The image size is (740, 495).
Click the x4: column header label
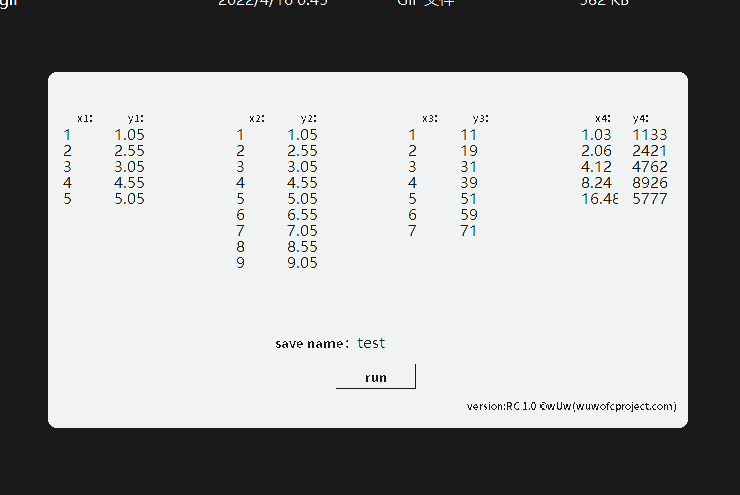[x=602, y=118]
